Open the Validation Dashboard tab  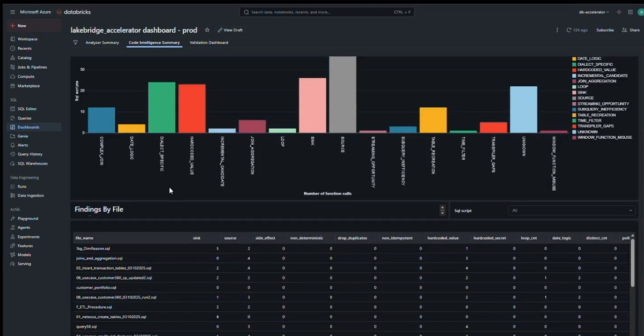[209, 42]
